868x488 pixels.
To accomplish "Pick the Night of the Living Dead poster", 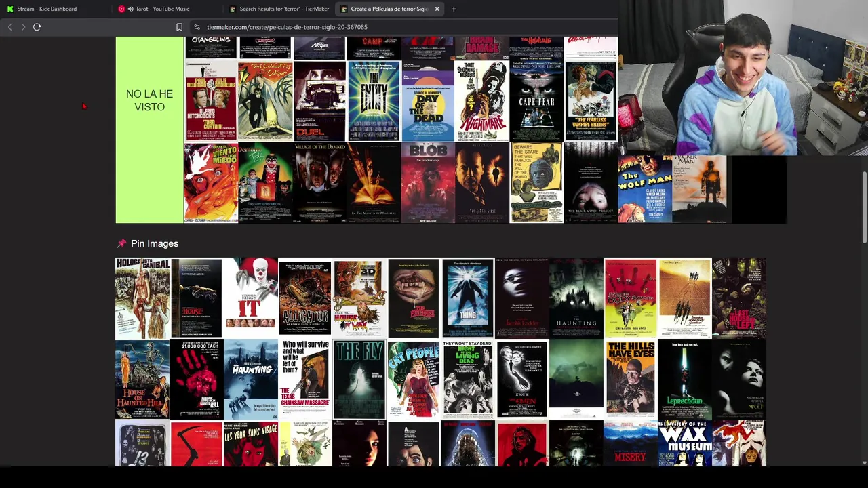I will [x=468, y=380].
